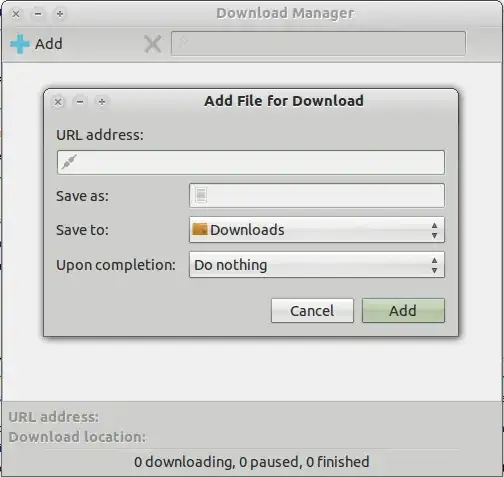504x477 pixels.
Task: Click the status text '0 downloading, 0 paused, 0 finished'
Action: [252, 462]
